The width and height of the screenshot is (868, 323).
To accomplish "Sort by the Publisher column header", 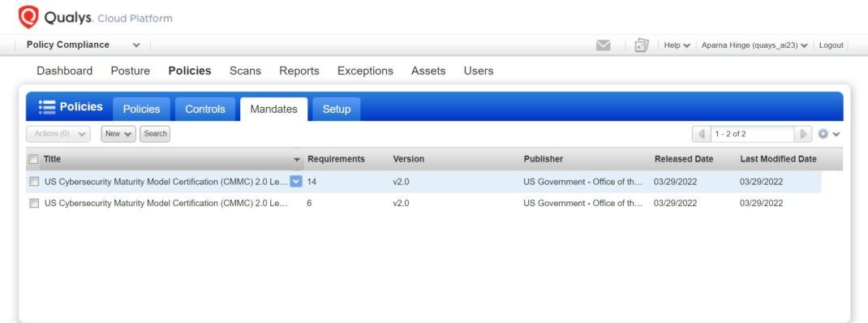I will (543, 159).
